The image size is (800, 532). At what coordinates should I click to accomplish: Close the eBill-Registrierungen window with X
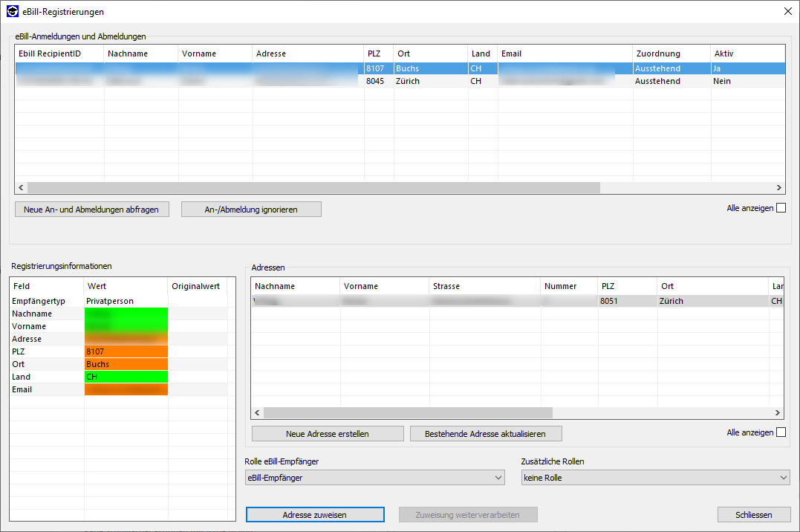point(787,11)
